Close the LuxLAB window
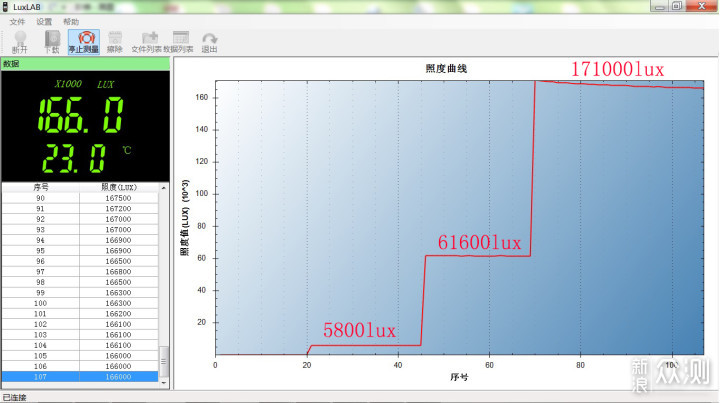Screen dimensions: 720x403 (702, 6)
